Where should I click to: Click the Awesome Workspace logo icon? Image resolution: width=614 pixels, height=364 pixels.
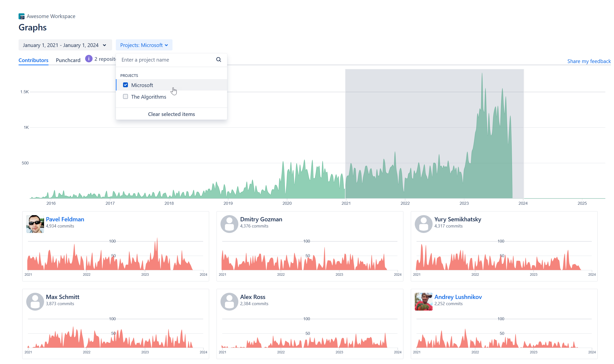22,16
